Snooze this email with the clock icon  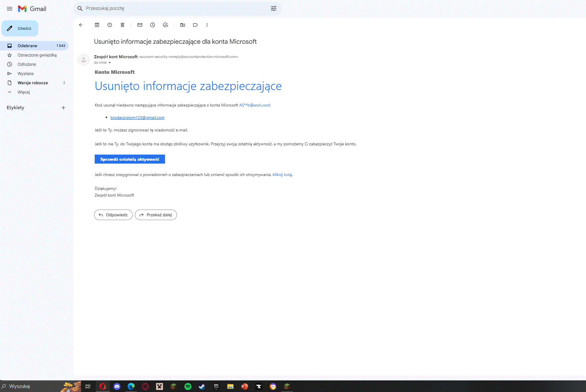(x=153, y=25)
